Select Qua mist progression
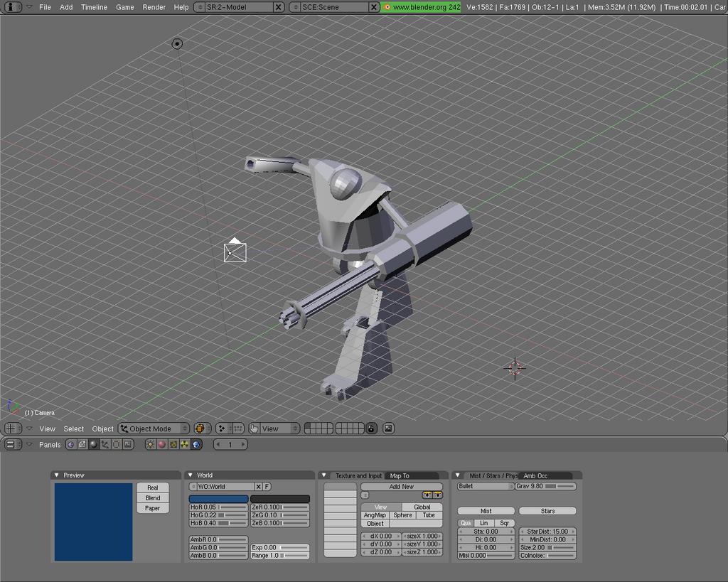The width and height of the screenshot is (728, 582). click(x=466, y=522)
